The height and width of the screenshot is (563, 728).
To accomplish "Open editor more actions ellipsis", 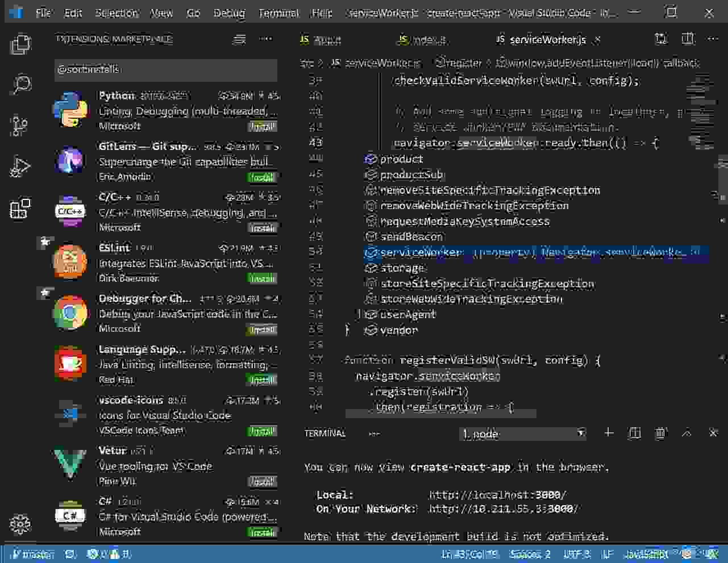I will pyautogui.click(x=713, y=39).
